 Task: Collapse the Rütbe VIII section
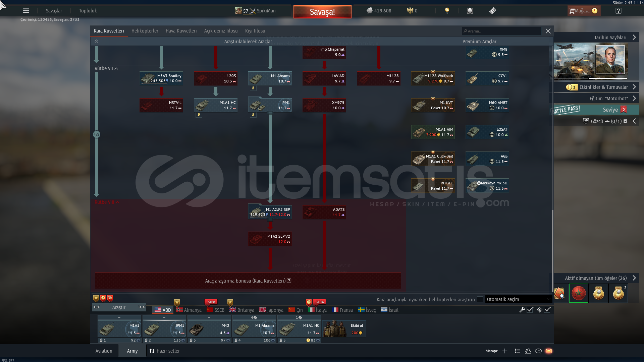click(x=107, y=202)
